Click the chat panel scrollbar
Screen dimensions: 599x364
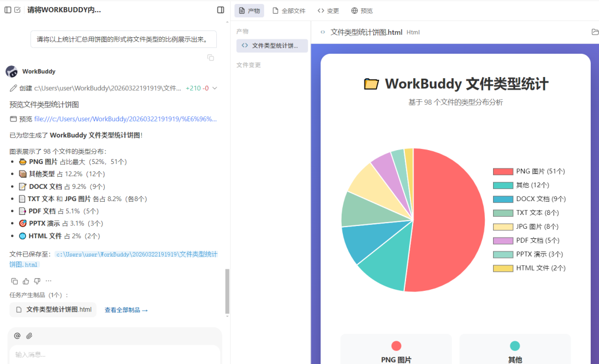pos(227,291)
